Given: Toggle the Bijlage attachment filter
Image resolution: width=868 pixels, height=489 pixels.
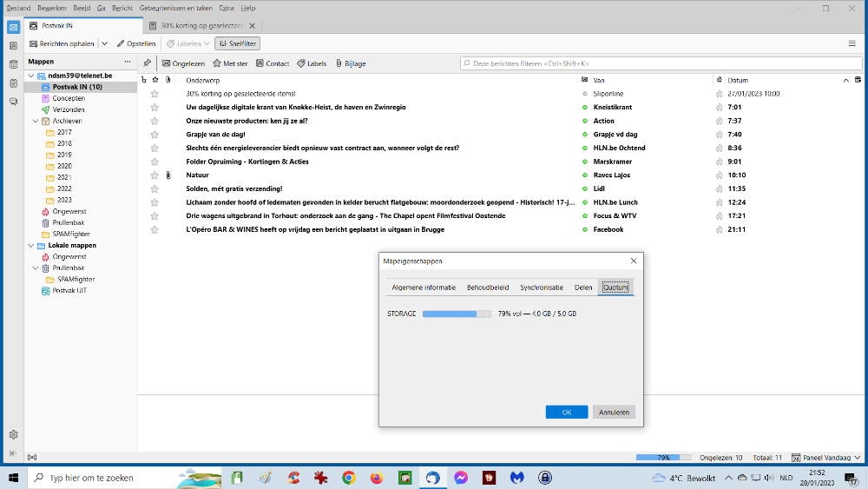Looking at the screenshot, I should [350, 63].
